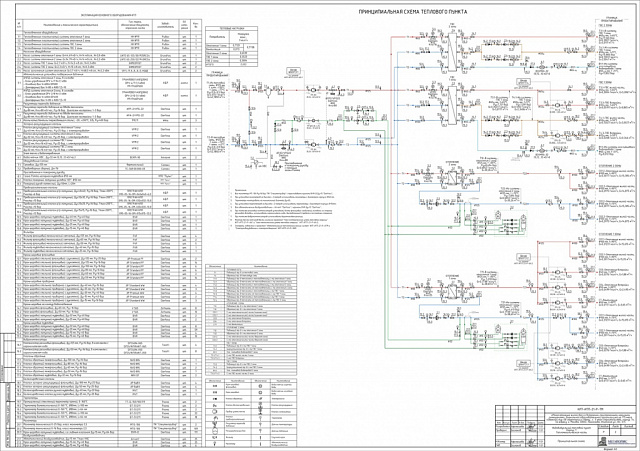This screenshot has height=451, width=640.
Task: Click the pipeline designations legend table
Action: pyautogui.click(x=251, y=320)
